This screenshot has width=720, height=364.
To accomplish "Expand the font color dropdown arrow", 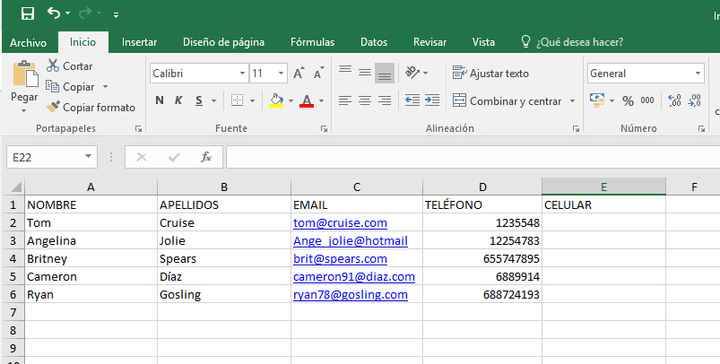I will [x=321, y=101].
